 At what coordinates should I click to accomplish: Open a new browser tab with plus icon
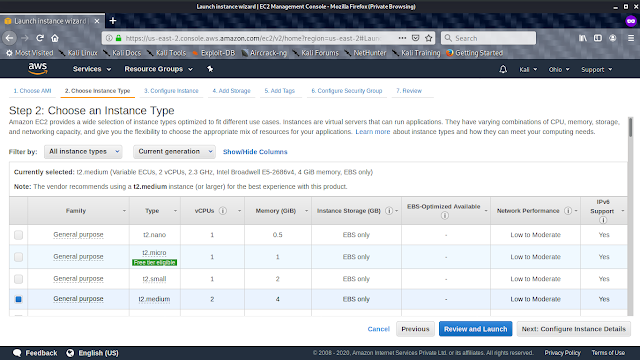click(x=113, y=20)
